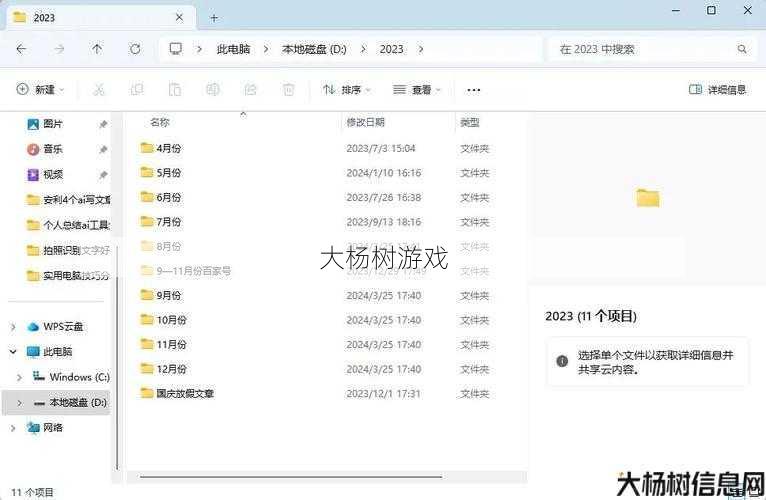
Task: Open the 个人总结ai工具 sidebar folder
Action: (68, 225)
